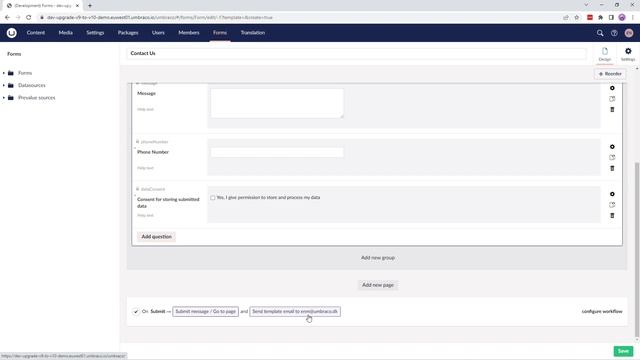This screenshot has height=360, width=640.
Task: Open the Members section
Action: click(189, 33)
